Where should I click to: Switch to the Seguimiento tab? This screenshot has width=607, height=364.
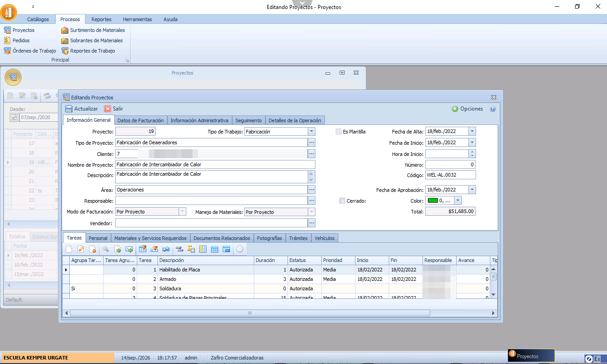(x=248, y=120)
